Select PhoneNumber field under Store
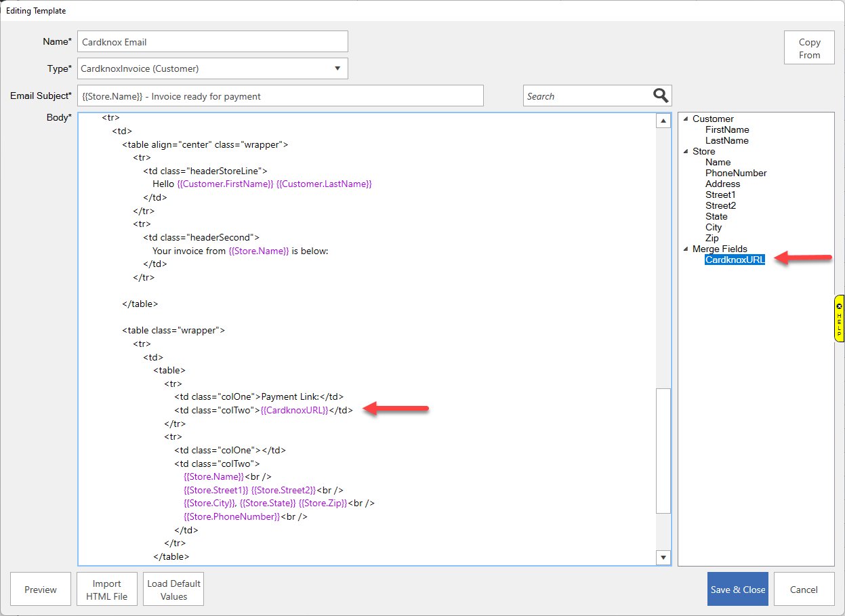845x616 pixels. click(735, 173)
